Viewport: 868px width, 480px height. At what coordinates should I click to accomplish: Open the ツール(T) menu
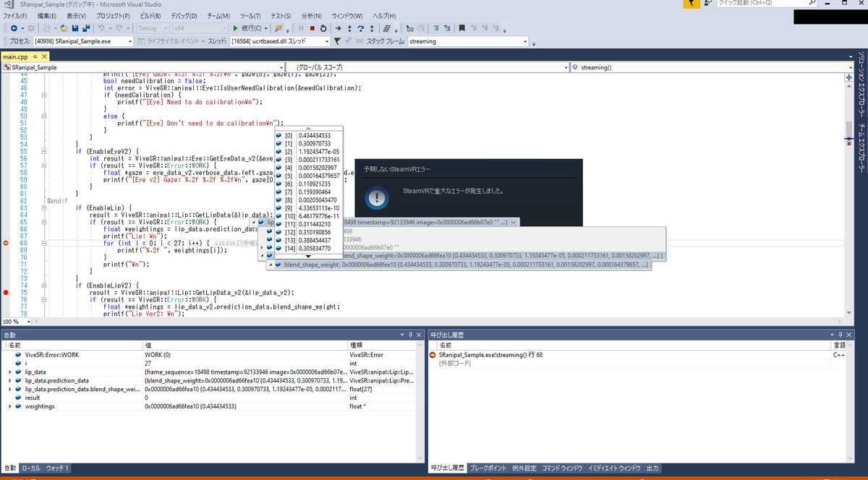250,15
